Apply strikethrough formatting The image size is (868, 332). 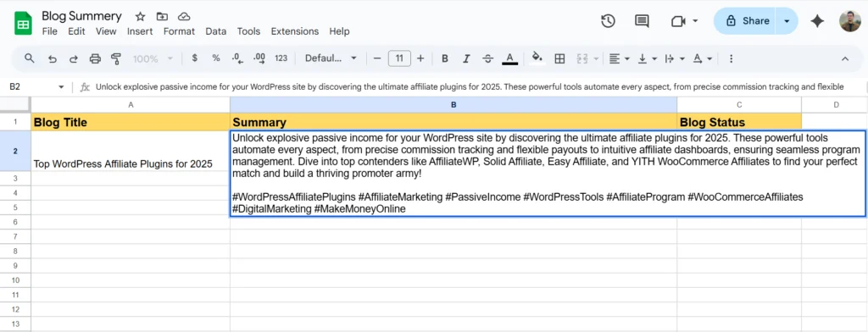point(487,58)
